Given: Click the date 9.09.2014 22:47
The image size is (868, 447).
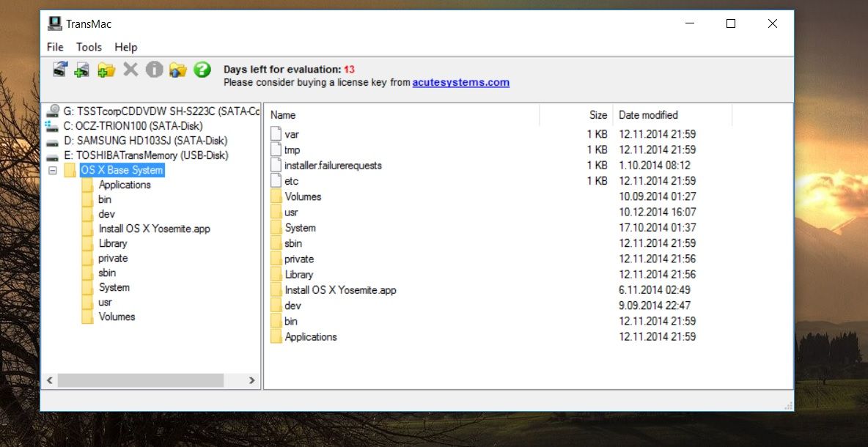Looking at the screenshot, I should point(655,306).
